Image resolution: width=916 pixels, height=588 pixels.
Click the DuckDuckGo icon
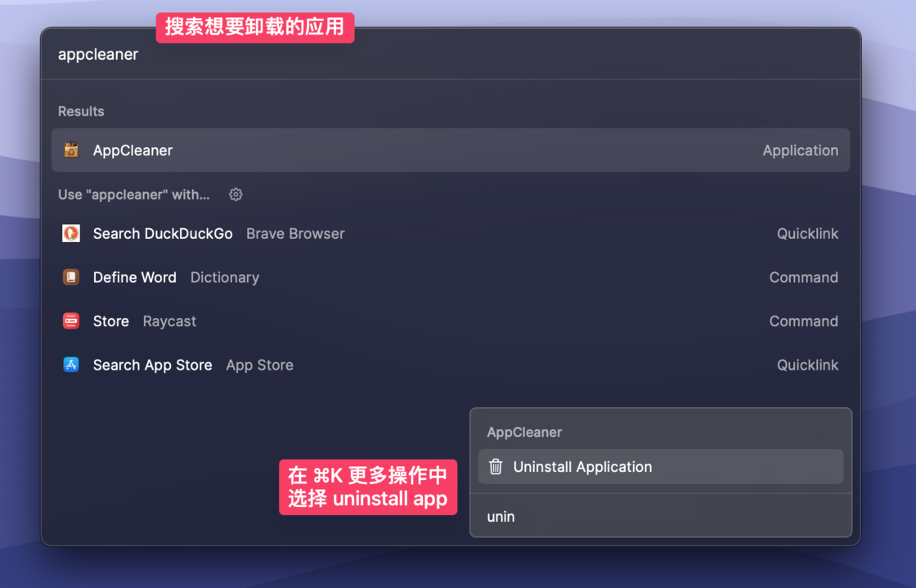[x=71, y=234]
